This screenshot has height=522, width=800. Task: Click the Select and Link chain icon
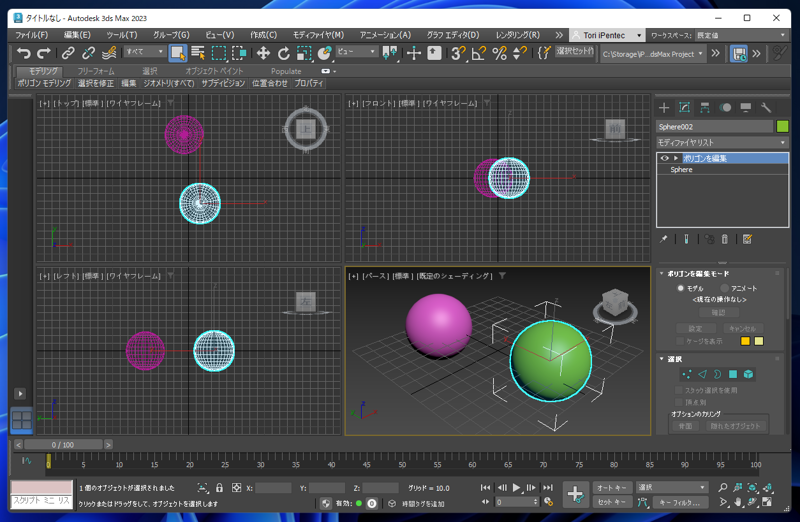[68, 53]
